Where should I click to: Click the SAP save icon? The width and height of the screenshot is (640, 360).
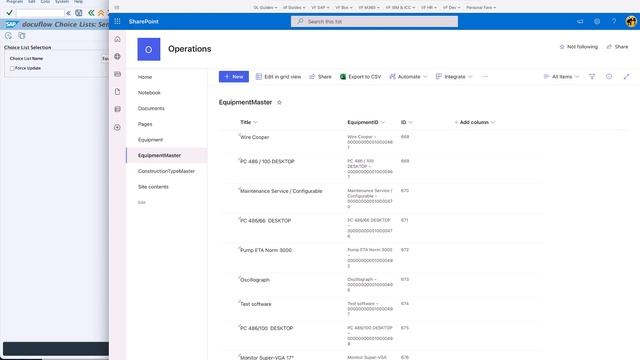pos(79,13)
